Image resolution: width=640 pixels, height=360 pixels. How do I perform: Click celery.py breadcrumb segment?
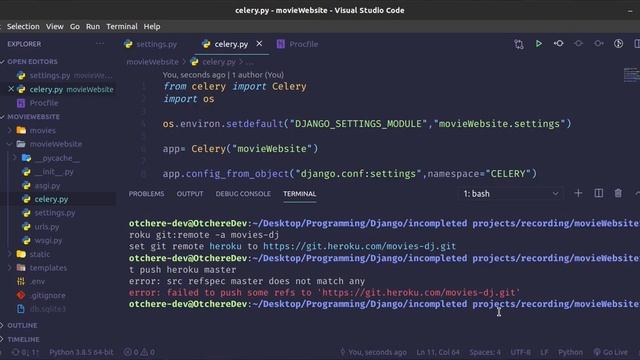[219, 62]
